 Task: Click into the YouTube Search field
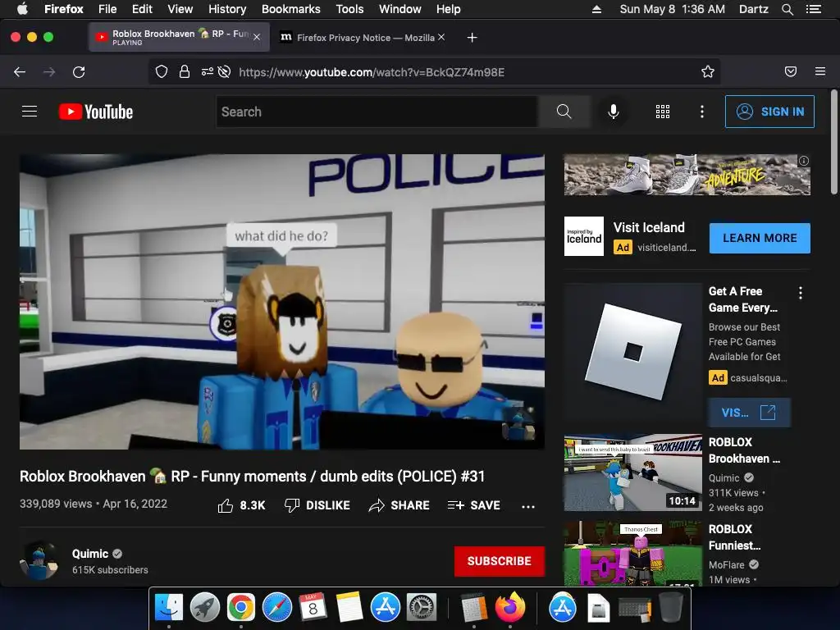pyautogui.click(x=377, y=112)
